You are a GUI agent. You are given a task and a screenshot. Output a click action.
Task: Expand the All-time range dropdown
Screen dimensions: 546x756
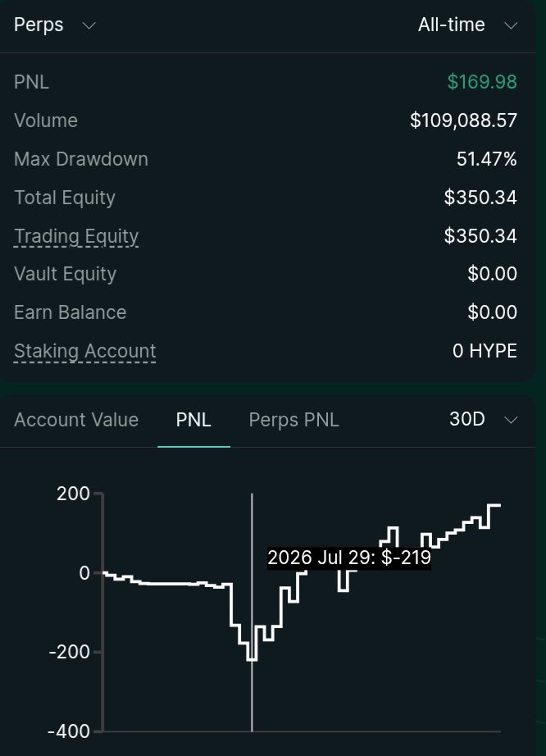click(x=467, y=25)
